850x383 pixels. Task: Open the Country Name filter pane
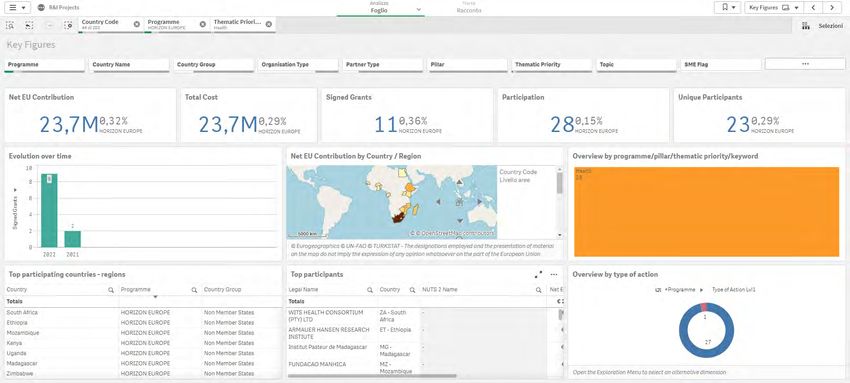click(x=129, y=64)
